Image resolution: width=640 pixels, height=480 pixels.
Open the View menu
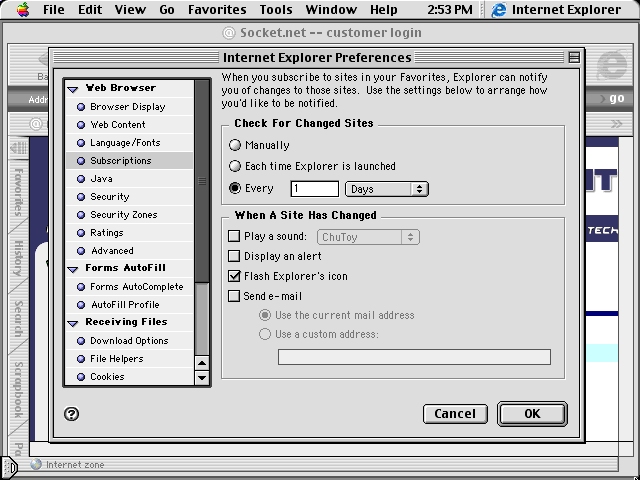pyautogui.click(x=130, y=9)
